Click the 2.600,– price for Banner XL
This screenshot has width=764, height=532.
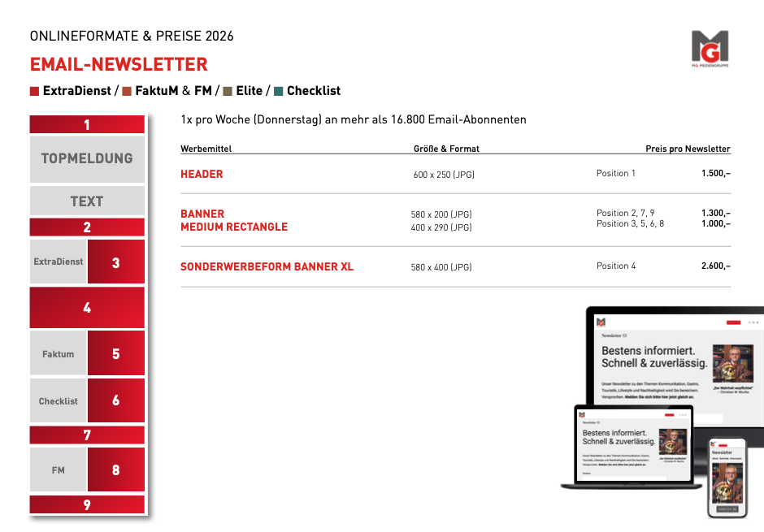[x=715, y=266]
